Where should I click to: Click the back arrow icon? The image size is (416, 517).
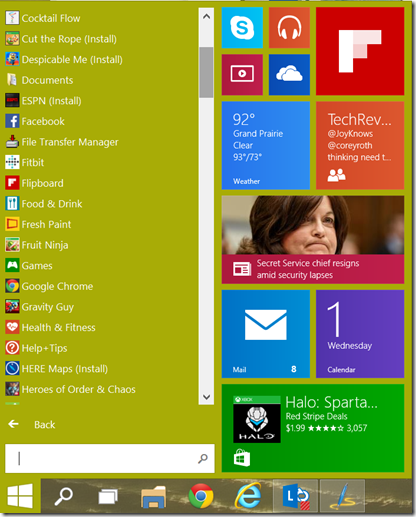(x=13, y=424)
